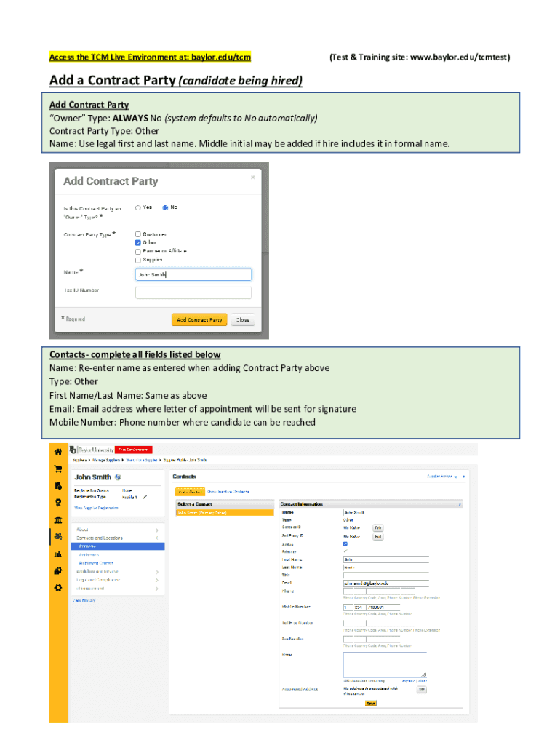
Task: Close the Add Contract Party dialog with X
Action: [252, 178]
